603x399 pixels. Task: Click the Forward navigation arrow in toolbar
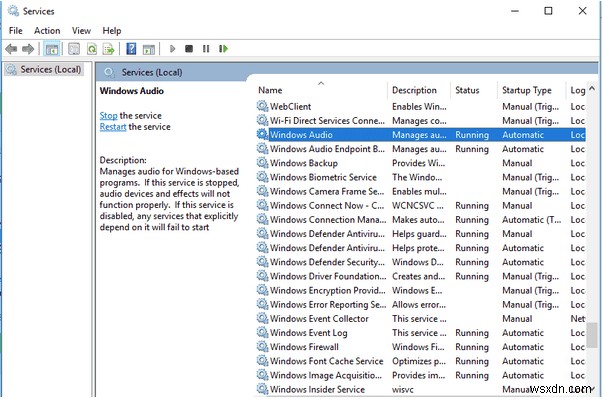click(x=28, y=49)
